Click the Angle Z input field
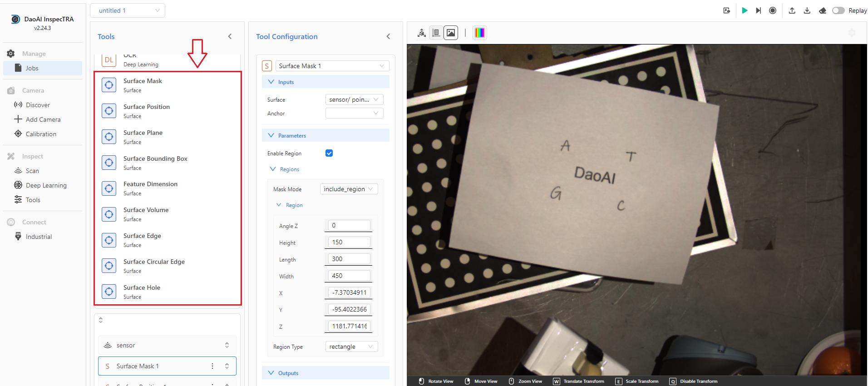This screenshot has width=868, height=386. [x=349, y=225]
